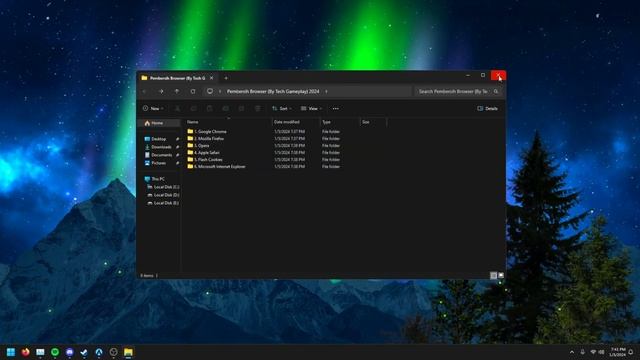Open Pictures in the sidebar
Viewport: 640px width, 360px height.
(158, 163)
